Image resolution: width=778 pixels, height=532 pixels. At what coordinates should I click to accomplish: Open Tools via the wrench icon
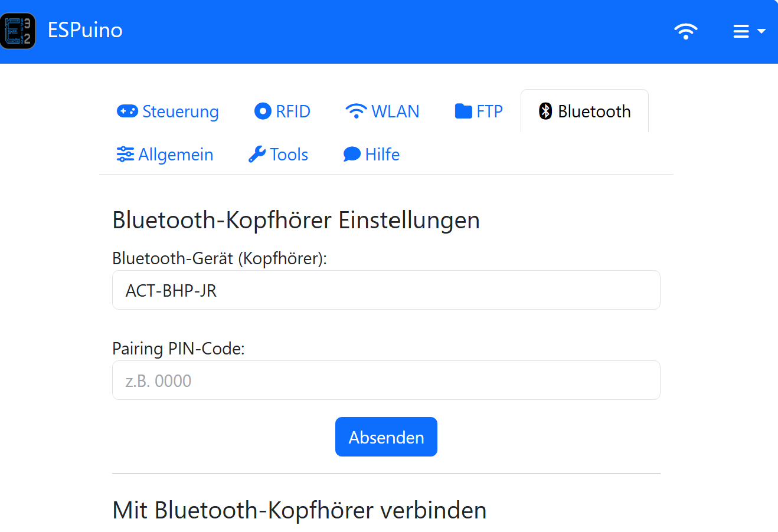tap(257, 155)
